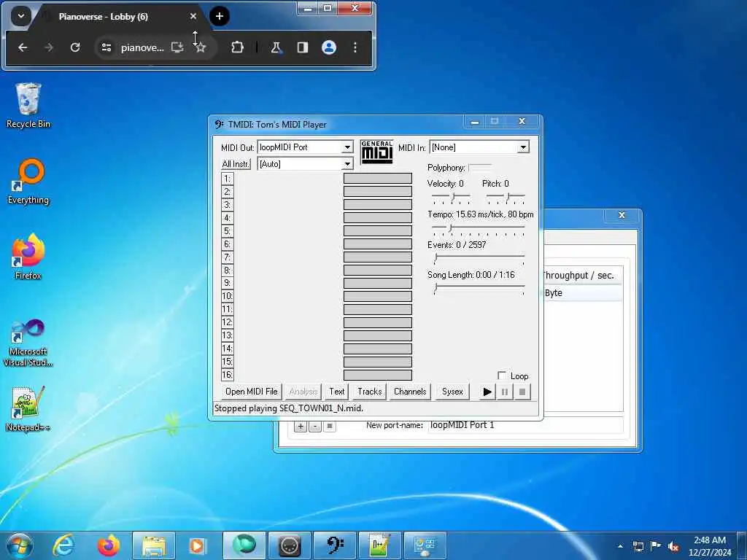Go back in the browser
Viewport: 747px width, 560px height.
(x=23, y=47)
